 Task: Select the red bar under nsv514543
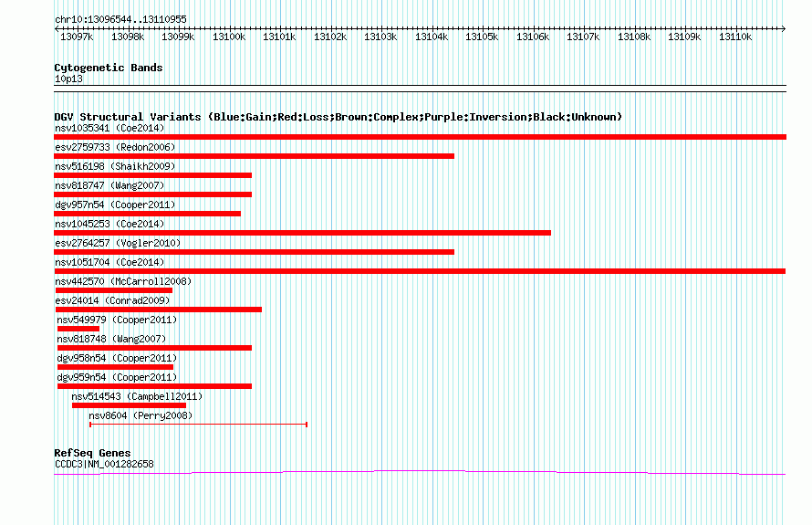129,405
